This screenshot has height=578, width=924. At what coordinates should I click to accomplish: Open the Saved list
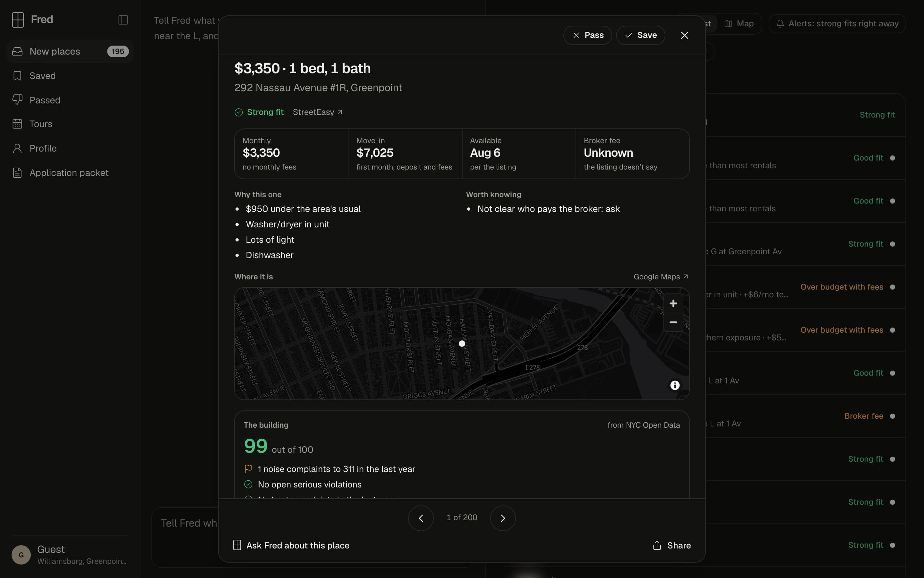click(x=70, y=76)
